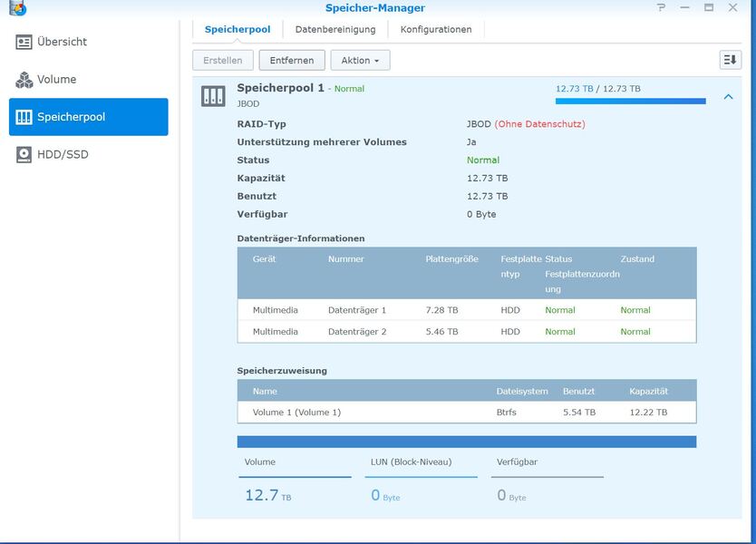Click the Speicherpool sidebar icon
This screenshot has height=544, width=756.
24,117
